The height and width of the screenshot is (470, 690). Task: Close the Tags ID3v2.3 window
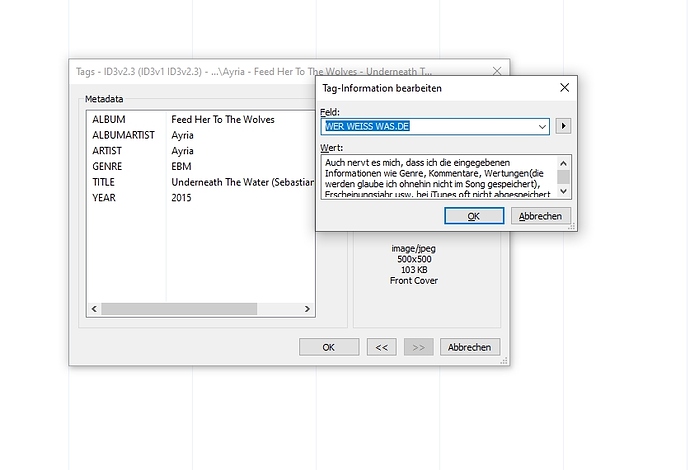click(497, 71)
